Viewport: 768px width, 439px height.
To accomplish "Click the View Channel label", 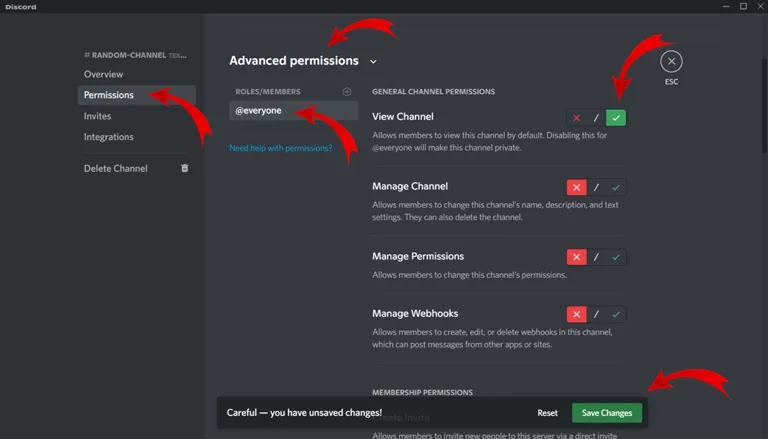I will coord(403,117).
